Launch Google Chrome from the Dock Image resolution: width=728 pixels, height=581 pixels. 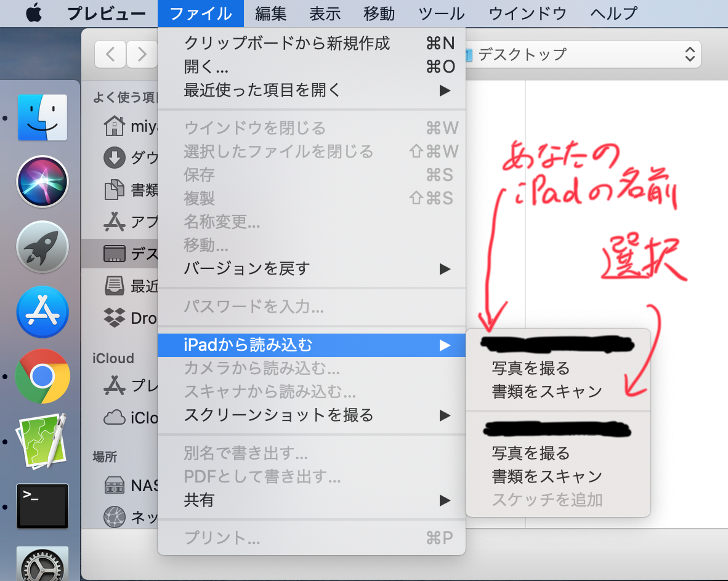tap(42, 376)
